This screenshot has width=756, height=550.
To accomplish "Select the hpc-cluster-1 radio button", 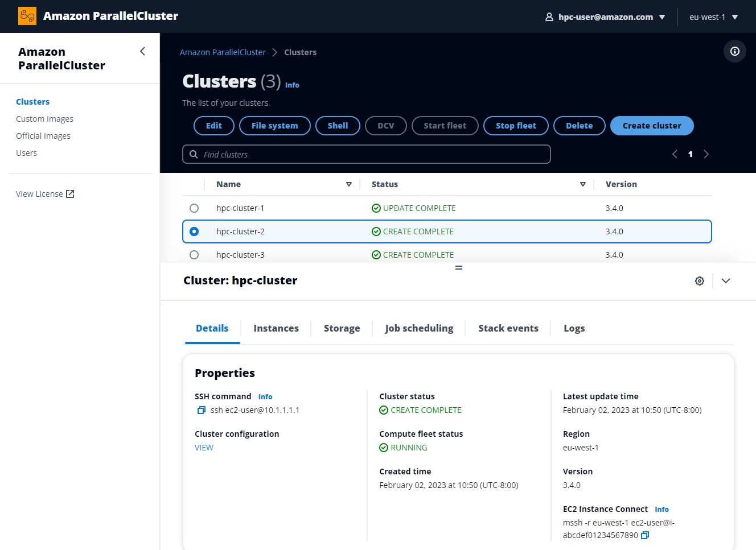I will tap(194, 208).
